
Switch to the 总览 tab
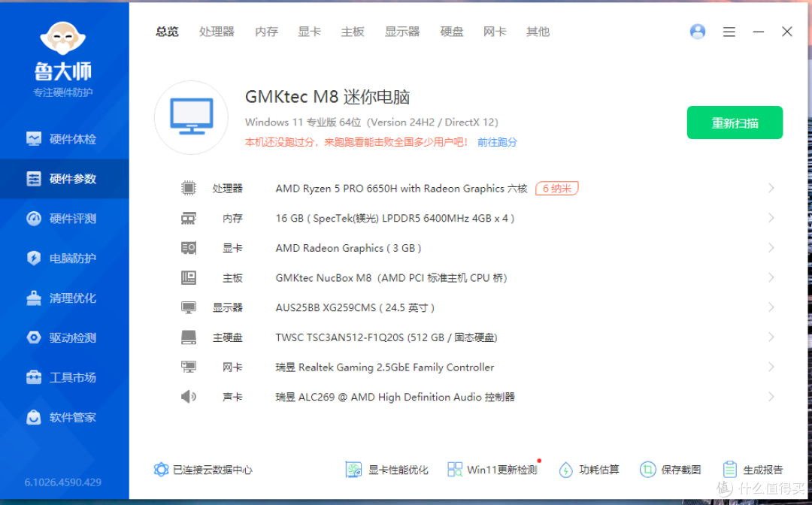[167, 32]
